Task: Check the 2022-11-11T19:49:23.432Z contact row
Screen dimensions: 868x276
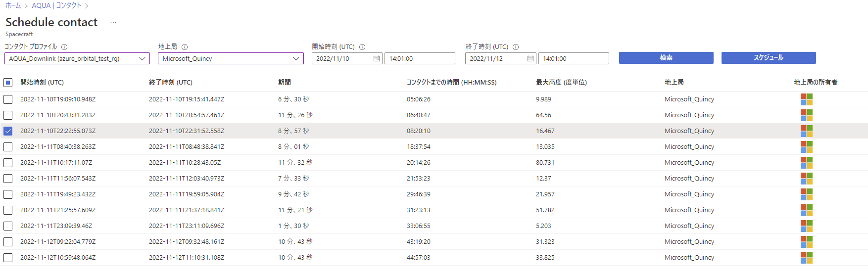Action: pos(8,194)
